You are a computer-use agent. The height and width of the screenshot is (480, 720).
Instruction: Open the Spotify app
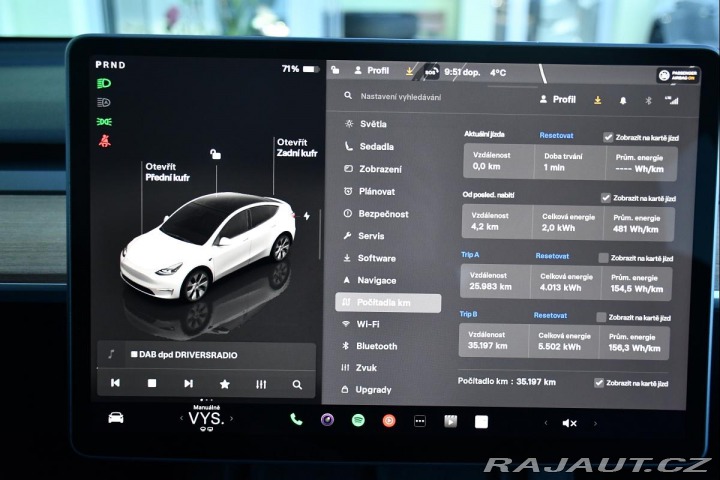click(x=358, y=420)
